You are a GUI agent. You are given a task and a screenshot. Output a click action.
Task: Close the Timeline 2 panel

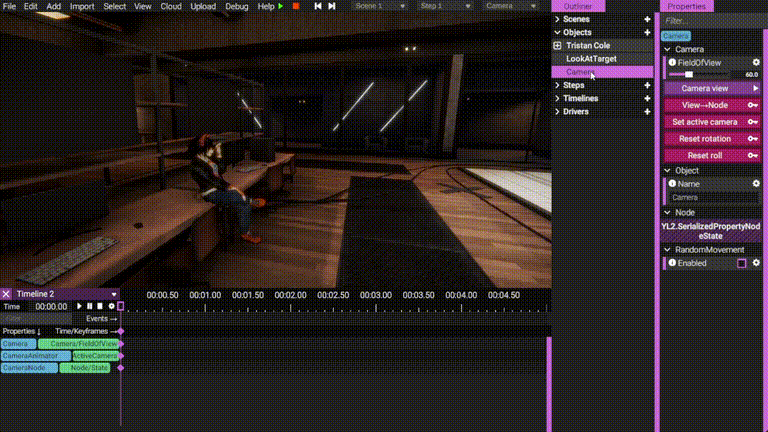(x=6, y=294)
